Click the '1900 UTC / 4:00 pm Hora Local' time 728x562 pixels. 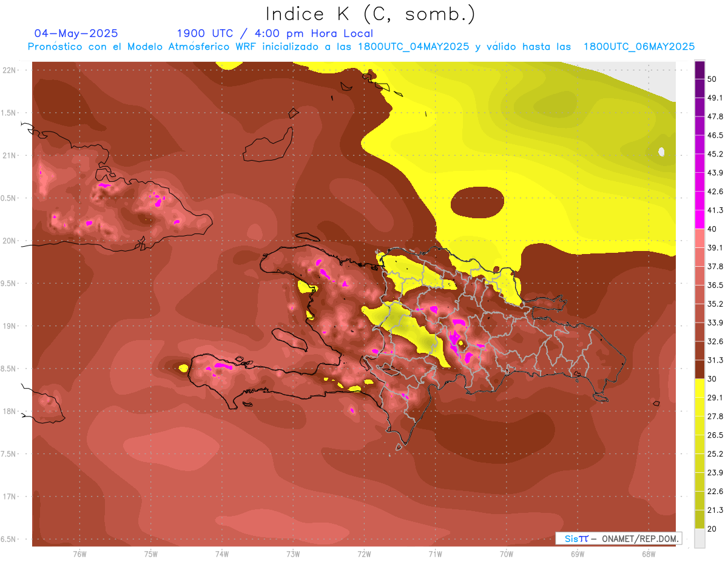pyautogui.click(x=275, y=33)
